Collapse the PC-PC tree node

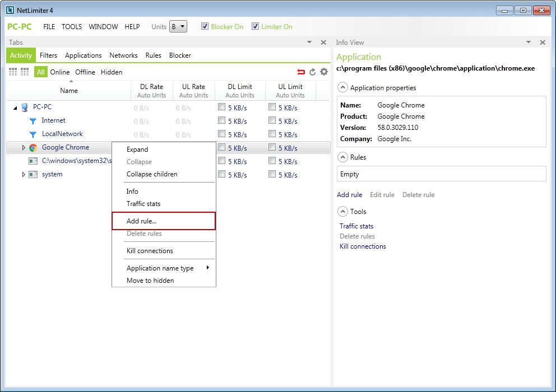coord(15,108)
